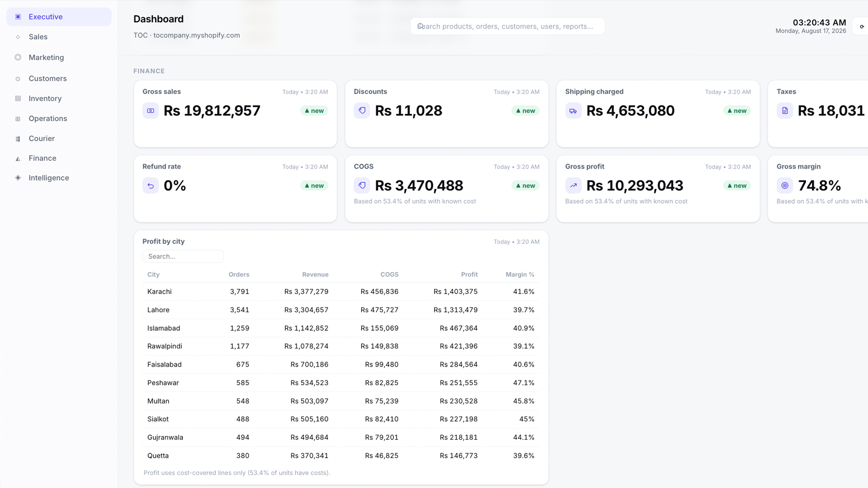
Task: Sort table by Margin % column header
Action: pyautogui.click(x=520, y=274)
